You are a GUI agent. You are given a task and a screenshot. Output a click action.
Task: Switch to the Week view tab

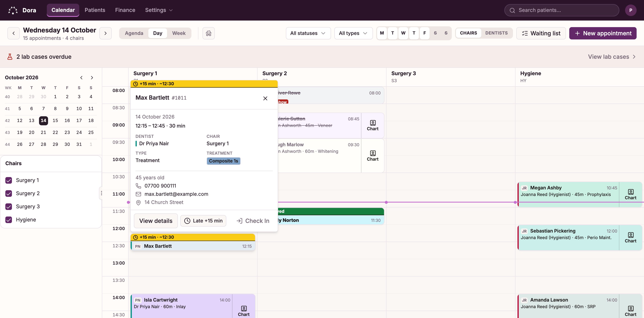click(179, 33)
